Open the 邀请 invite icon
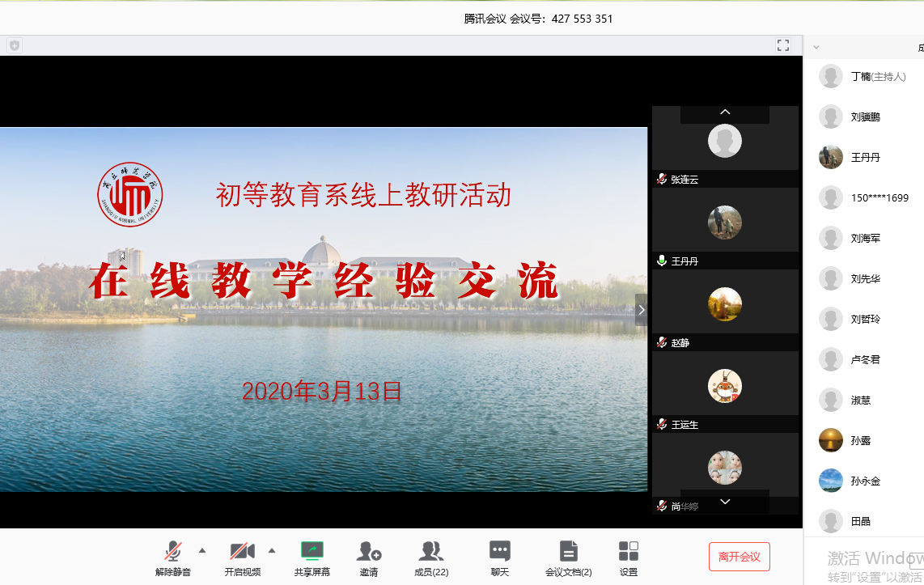 369,552
